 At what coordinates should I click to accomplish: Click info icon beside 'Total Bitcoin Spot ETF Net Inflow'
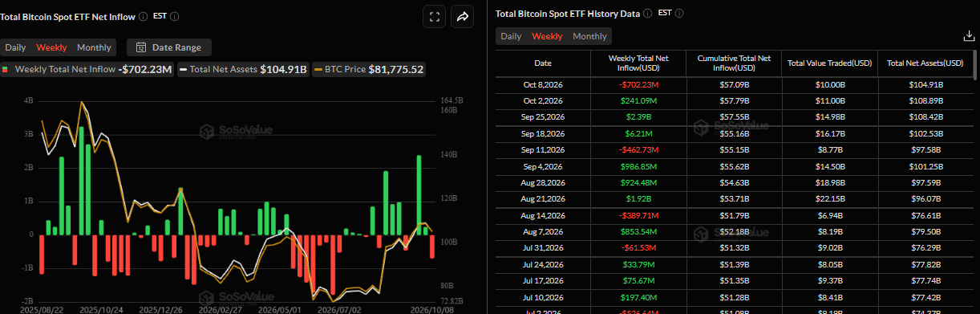click(x=143, y=16)
